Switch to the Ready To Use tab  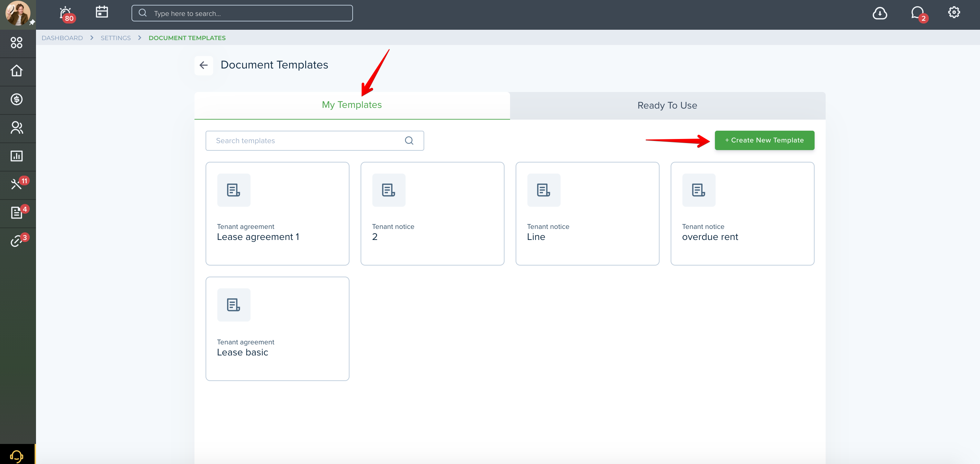(x=667, y=106)
